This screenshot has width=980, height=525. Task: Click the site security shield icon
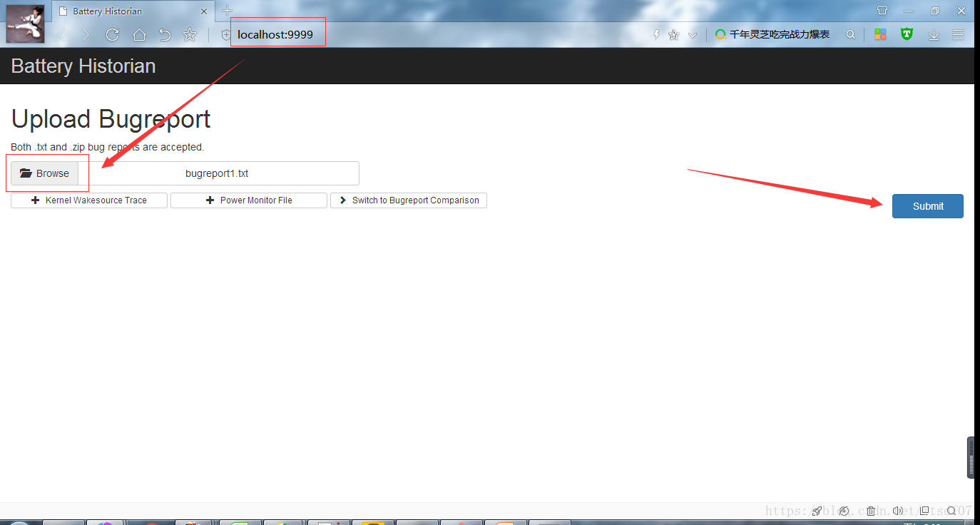(226, 34)
